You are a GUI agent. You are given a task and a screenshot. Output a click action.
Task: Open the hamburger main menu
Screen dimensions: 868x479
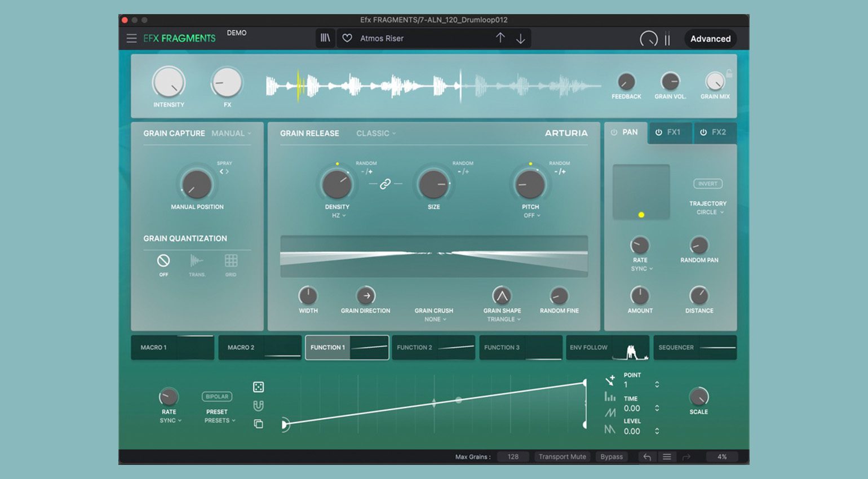click(131, 38)
